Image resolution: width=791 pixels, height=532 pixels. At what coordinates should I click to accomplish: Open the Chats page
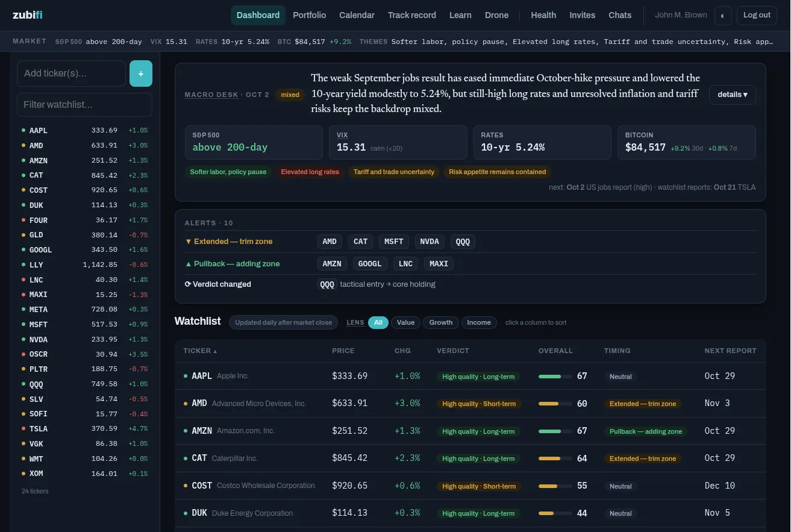click(x=620, y=15)
